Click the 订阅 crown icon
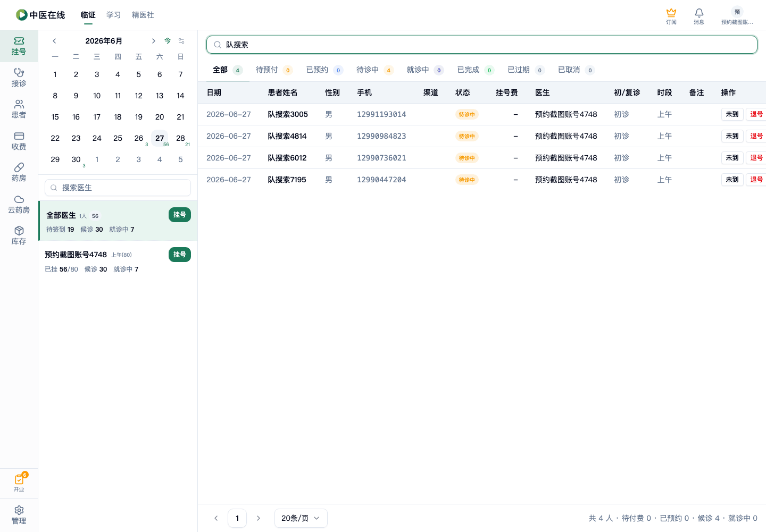 tap(671, 16)
